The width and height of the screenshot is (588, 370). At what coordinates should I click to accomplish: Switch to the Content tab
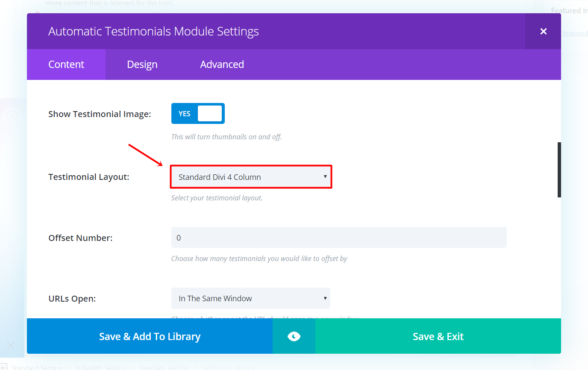point(66,65)
